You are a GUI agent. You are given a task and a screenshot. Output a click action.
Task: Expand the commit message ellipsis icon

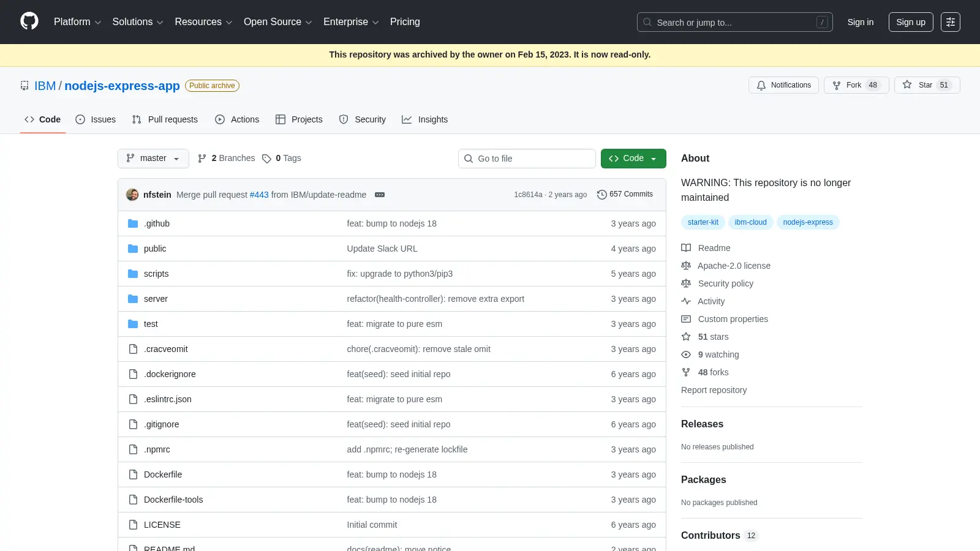pos(380,195)
